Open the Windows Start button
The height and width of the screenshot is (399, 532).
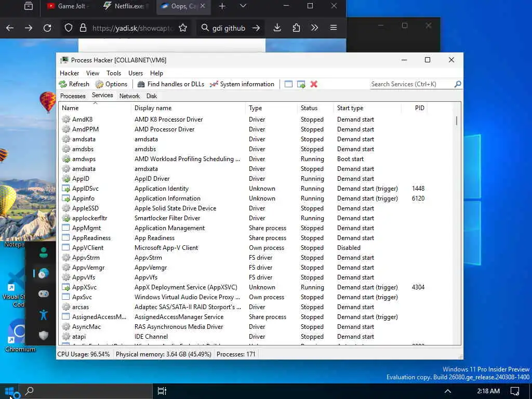click(x=9, y=391)
